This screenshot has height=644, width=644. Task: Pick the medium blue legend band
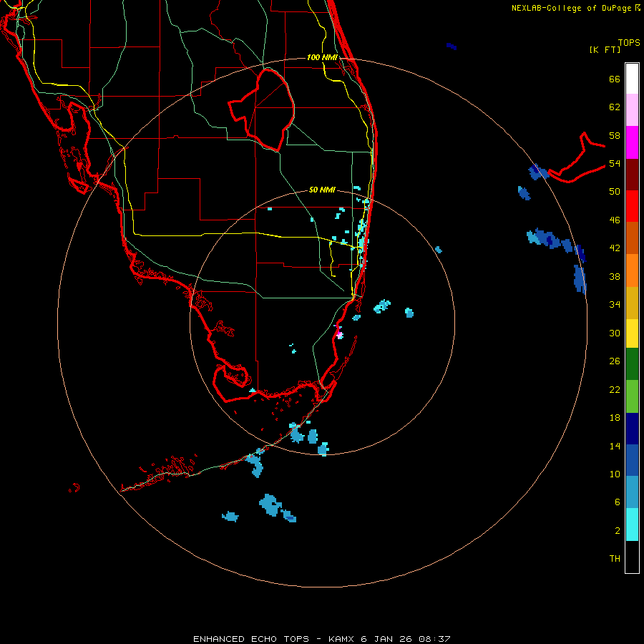point(632,460)
